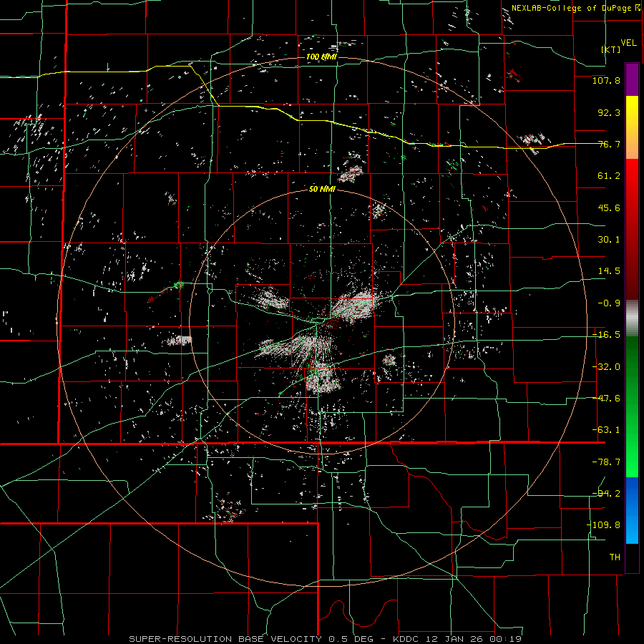Image resolution: width=644 pixels, height=644 pixels.
Task: Select the -94.2 velocity scale value
Action: click(606, 494)
